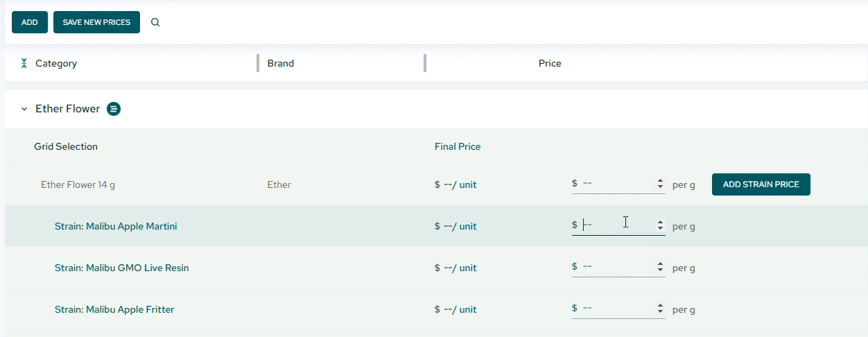This screenshot has width=868, height=337.
Task: Click final price of Malibu GMO Live Resin
Action: point(455,268)
